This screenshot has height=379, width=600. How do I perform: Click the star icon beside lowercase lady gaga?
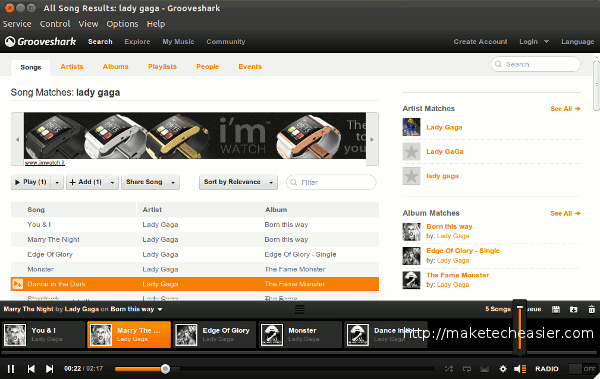(x=411, y=176)
